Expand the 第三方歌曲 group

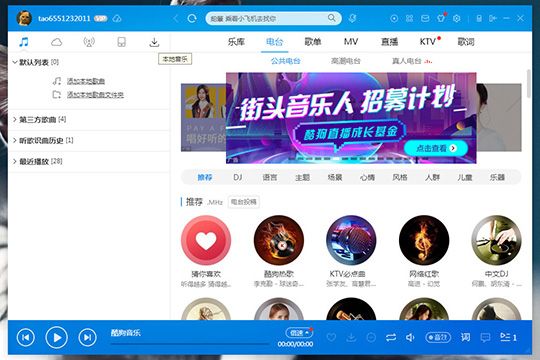[15, 120]
